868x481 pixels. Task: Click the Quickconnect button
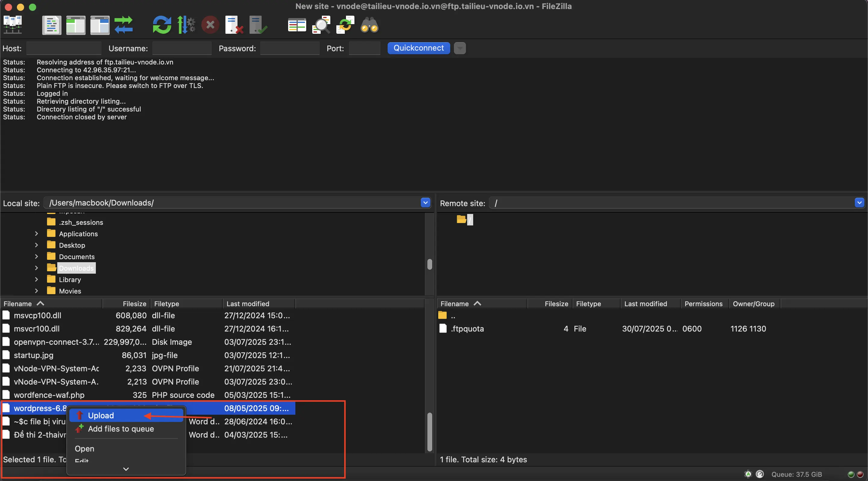click(419, 48)
